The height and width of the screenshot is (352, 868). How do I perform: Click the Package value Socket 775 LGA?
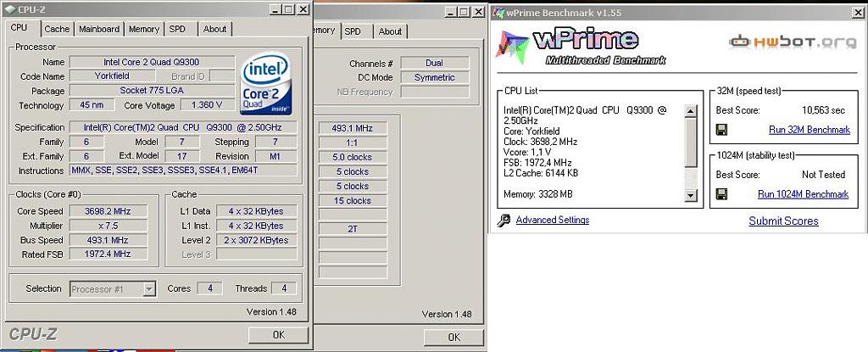[152, 91]
